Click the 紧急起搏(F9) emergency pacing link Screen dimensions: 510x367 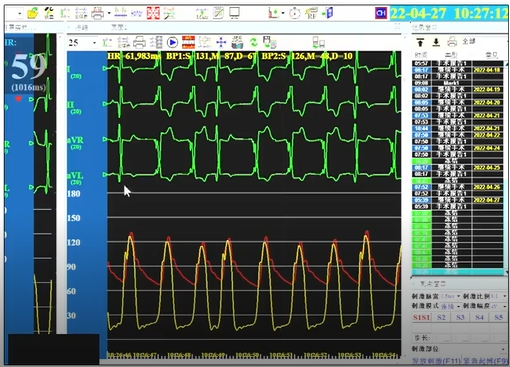coord(486,361)
